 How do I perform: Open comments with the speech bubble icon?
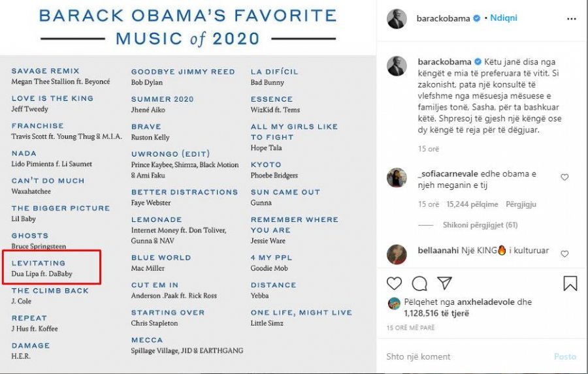pos(419,284)
